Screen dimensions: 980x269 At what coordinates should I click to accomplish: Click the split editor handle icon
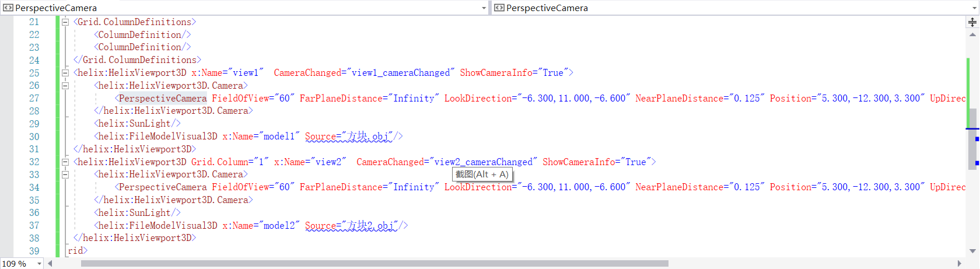click(972, 22)
